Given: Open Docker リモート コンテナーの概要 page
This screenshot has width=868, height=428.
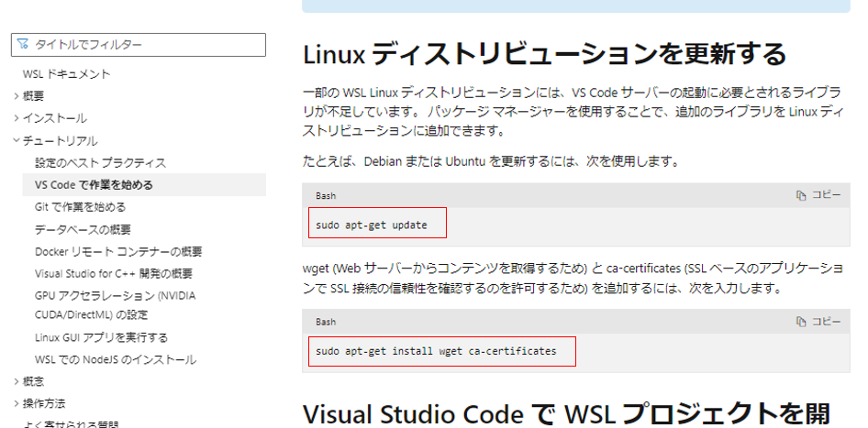Looking at the screenshot, I should pyautogui.click(x=118, y=252).
